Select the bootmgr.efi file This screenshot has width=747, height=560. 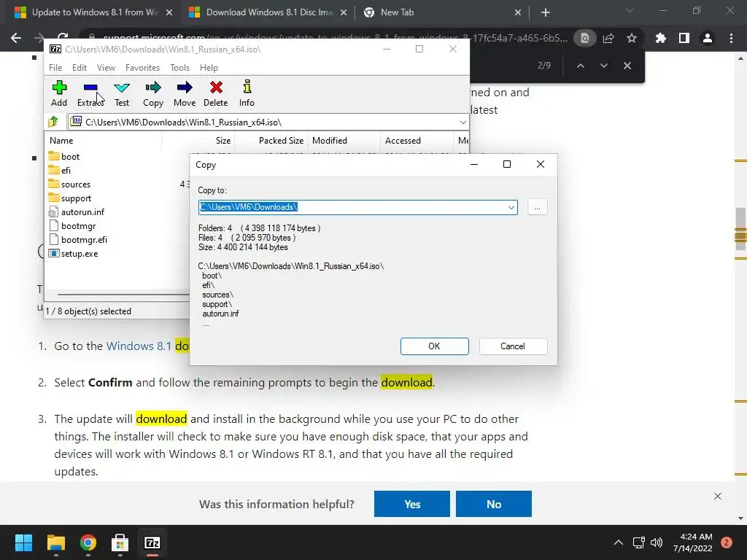(84, 239)
